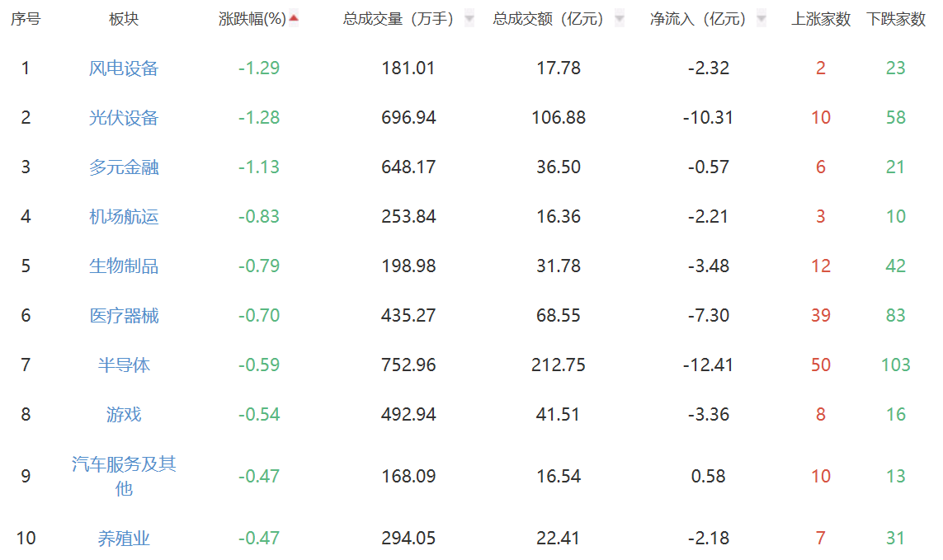
Task: Click the sort arrow beside 总成交额（亿元）
Action: [x=620, y=18]
